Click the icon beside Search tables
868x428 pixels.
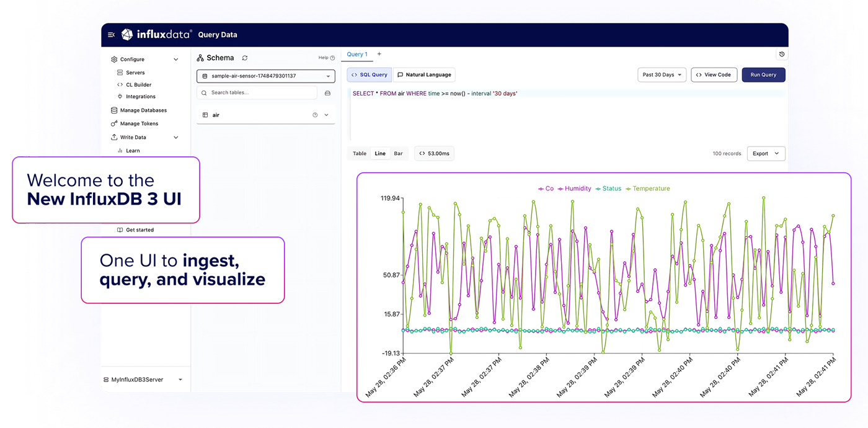click(x=328, y=93)
